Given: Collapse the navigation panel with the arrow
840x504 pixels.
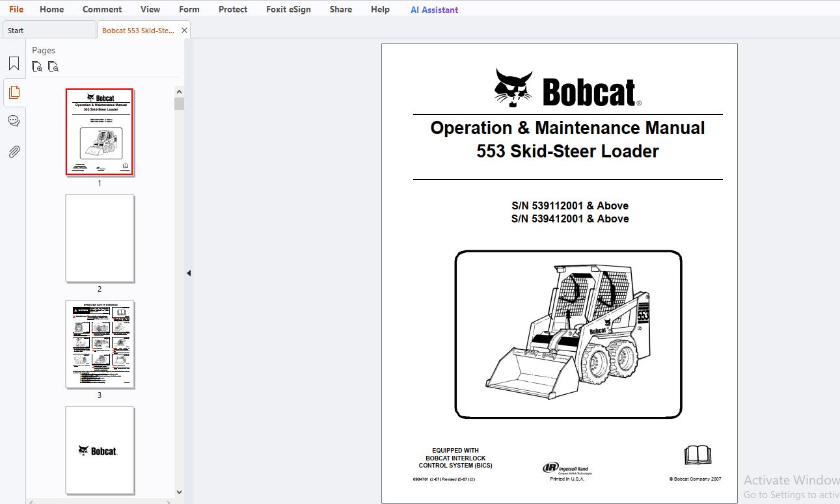Looking at the screenshot, I should click(189, 273).
